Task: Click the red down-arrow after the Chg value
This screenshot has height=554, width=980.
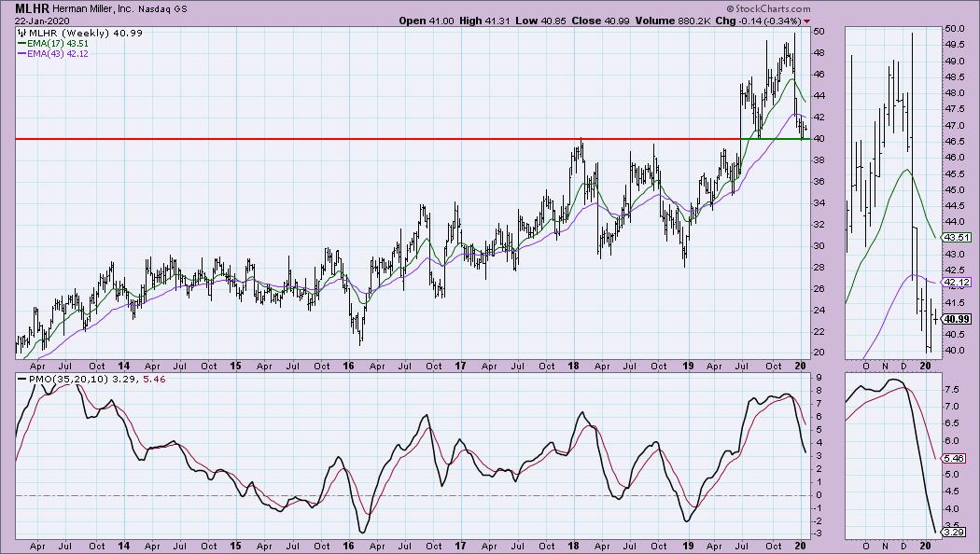Action: (806, 21)
